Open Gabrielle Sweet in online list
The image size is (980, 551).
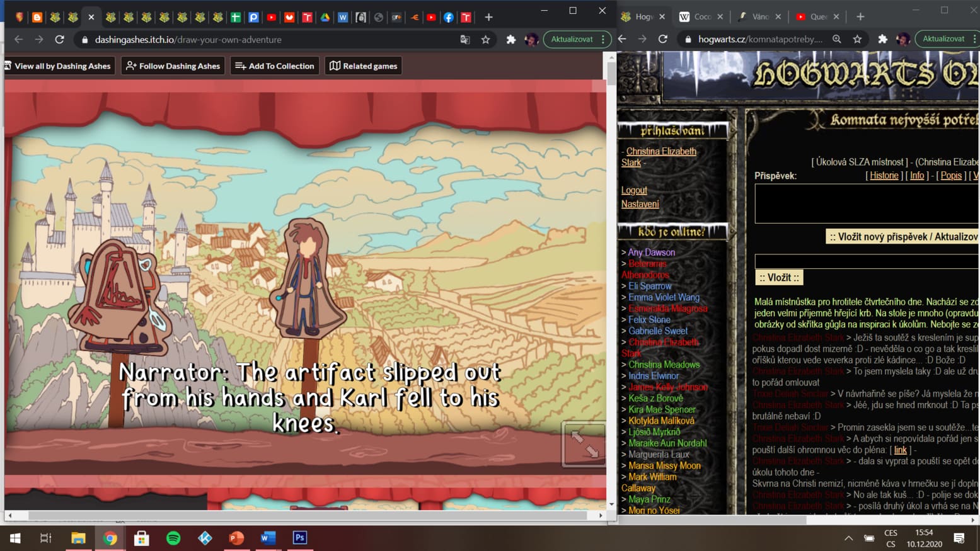(x=658, y=331)
